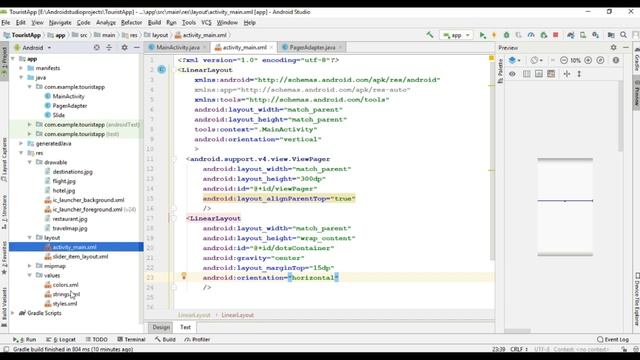Click the Search Everywhere magnifier icon

click(624, 36)
